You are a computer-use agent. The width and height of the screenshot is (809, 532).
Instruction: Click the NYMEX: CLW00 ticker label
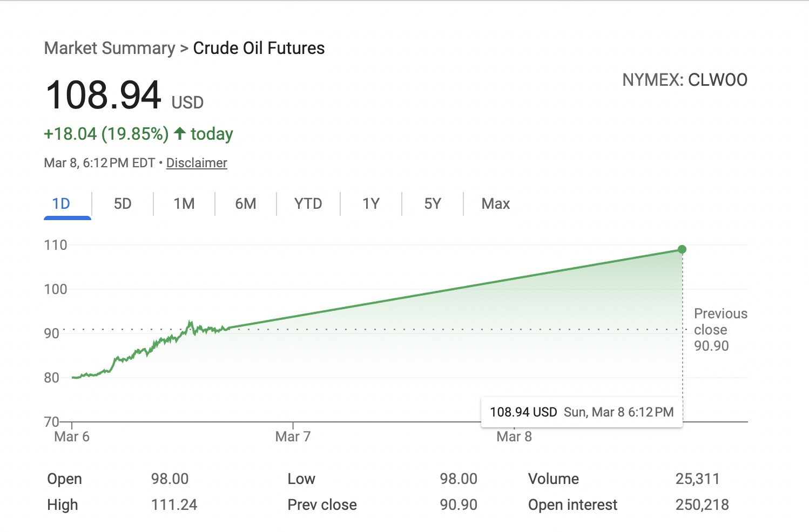click(685, 80)
